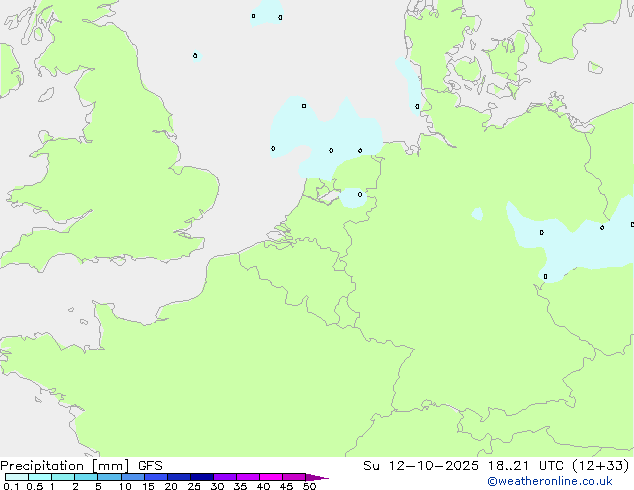The image size is (634, 490).
Task: Choose the purple 30 mm legend swatch
Action: 224,477
